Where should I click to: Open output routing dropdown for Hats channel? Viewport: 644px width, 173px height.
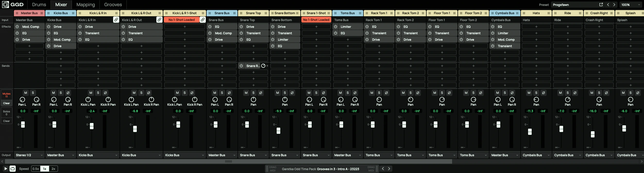pos(536,155)
